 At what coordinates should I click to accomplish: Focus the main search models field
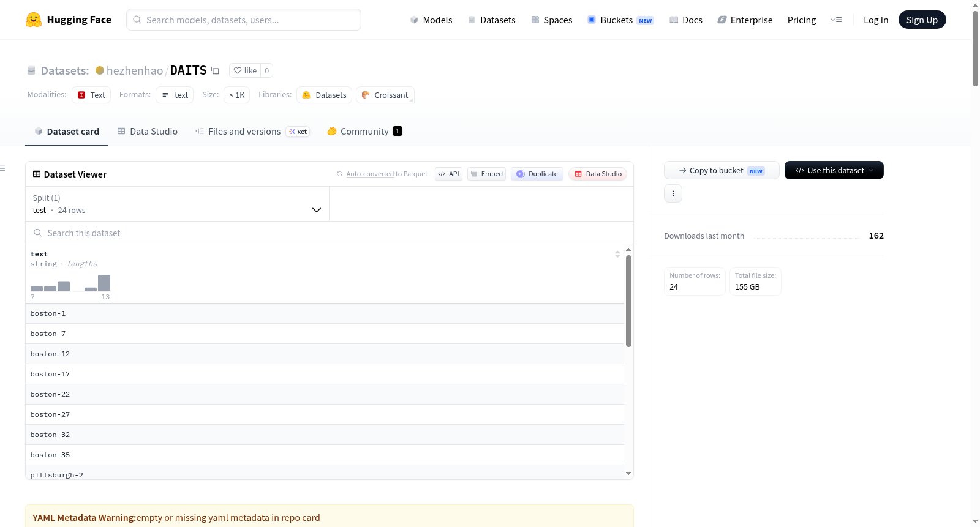click(x=244, y=20)
